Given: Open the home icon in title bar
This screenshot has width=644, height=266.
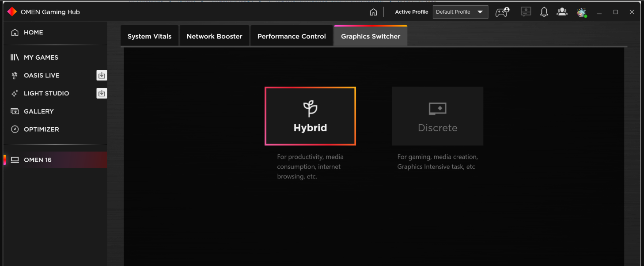Looking at the screenshot, I should coord(373,12).
